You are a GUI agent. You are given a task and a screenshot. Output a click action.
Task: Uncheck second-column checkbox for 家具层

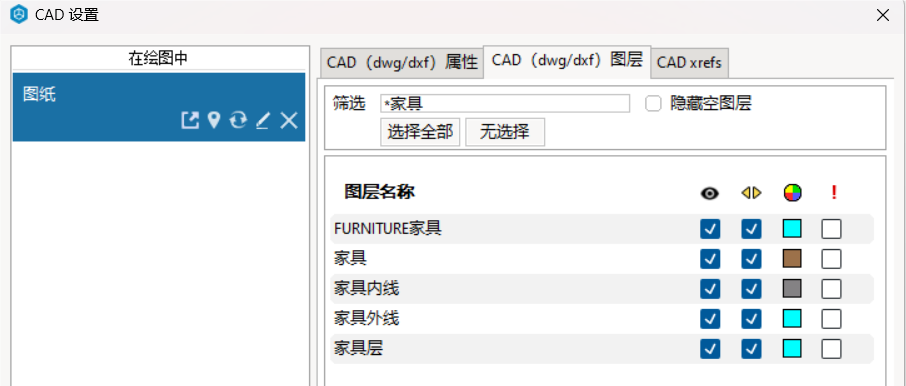pos(751,348)
